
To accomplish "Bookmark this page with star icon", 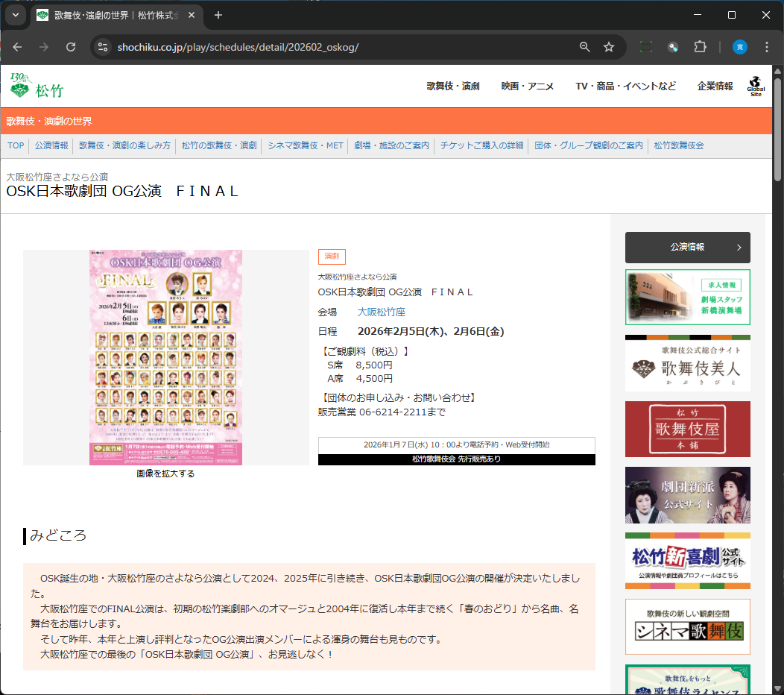I will pyautogui.click(x=609, y=47).
